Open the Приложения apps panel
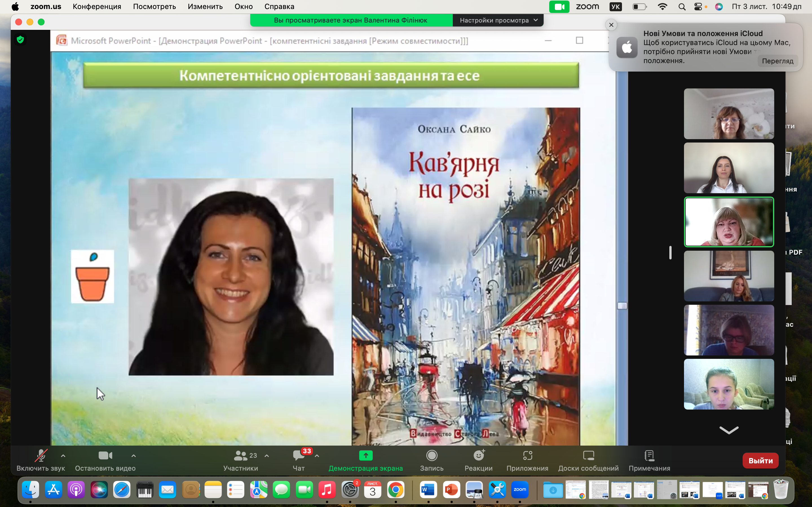Viewport: 812px width, 507px height. coord(527,456)
